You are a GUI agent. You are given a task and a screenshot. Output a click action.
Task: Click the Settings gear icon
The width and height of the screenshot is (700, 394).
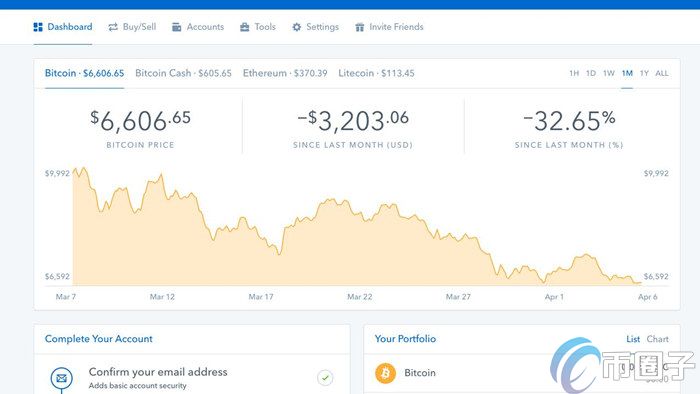[296, 27]
